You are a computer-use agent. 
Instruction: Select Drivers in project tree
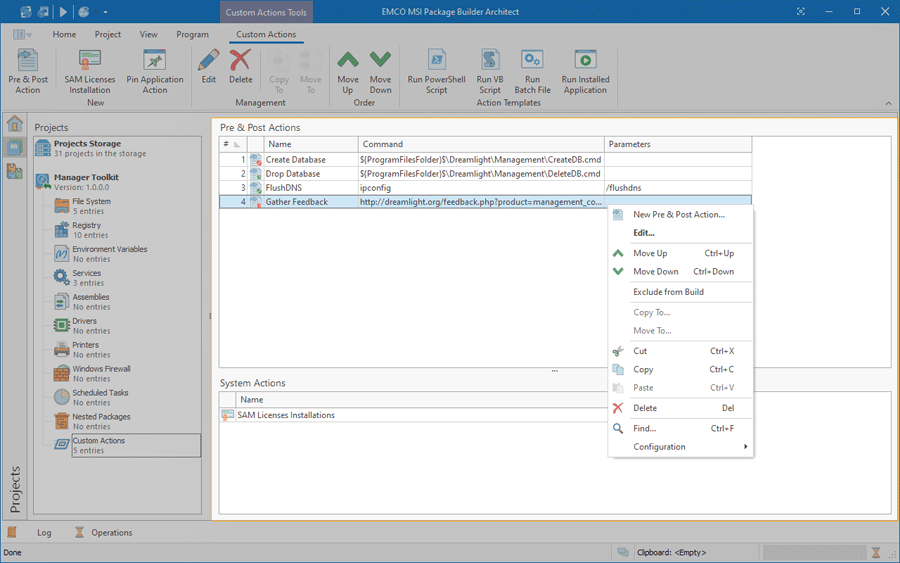click(84, 326)
